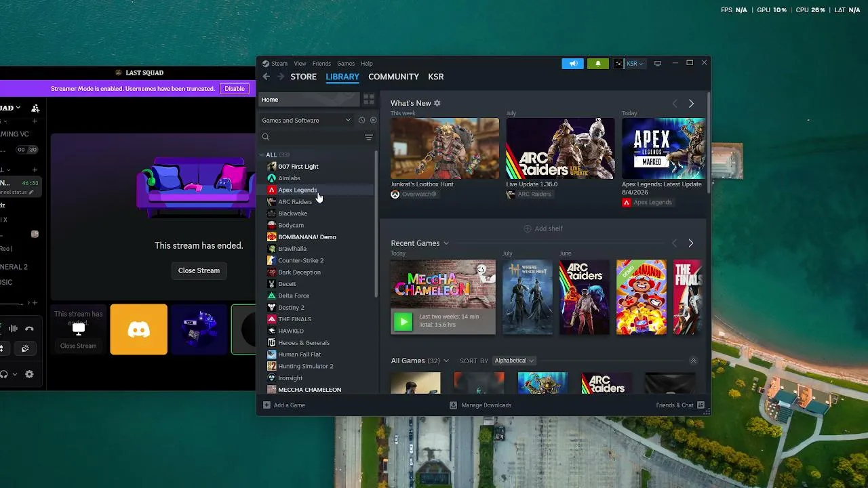Collapse the ALL games category
Image resolution: width=868 pixels, height=488 pixels.
click(x=262, y=155)
